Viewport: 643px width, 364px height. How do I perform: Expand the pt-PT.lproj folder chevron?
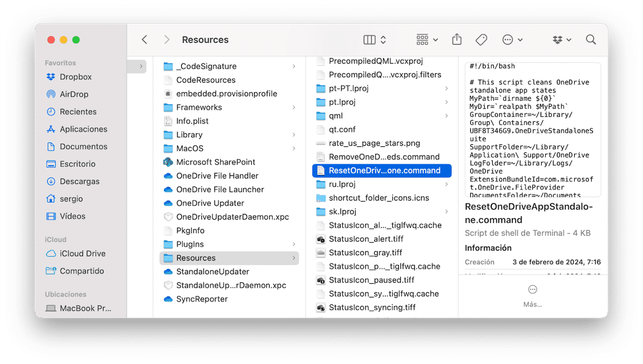(446, 88)
